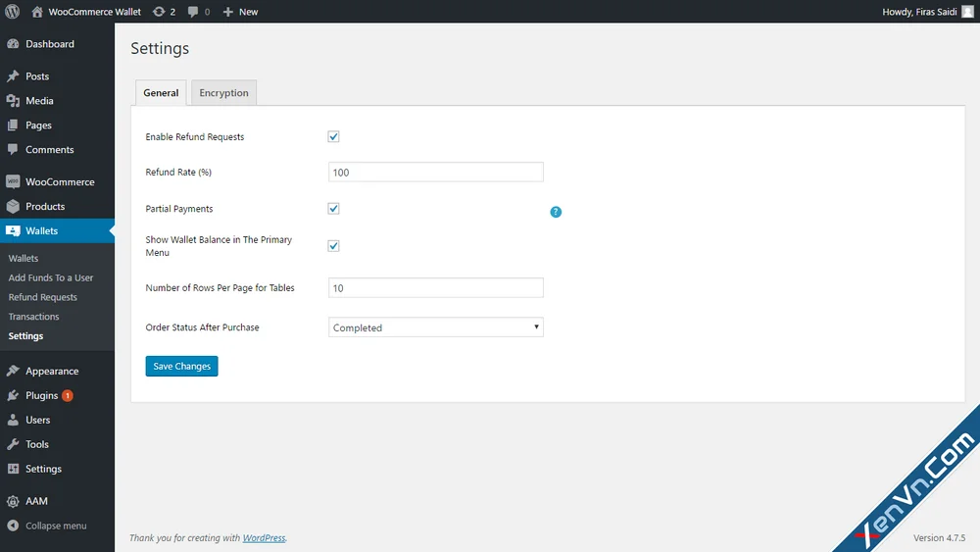Toggle Show Wallet Balance in Primary Menu

tap(334, 246)
